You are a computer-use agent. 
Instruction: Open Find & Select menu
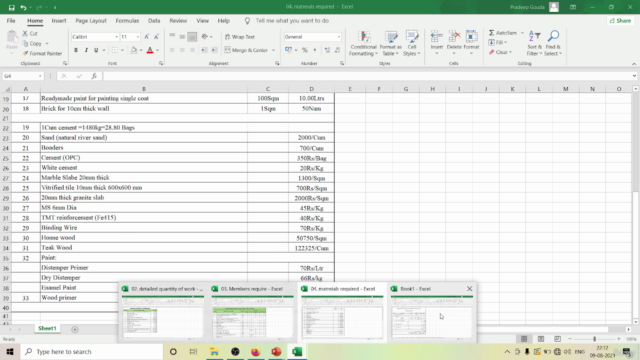click(553, 43)
